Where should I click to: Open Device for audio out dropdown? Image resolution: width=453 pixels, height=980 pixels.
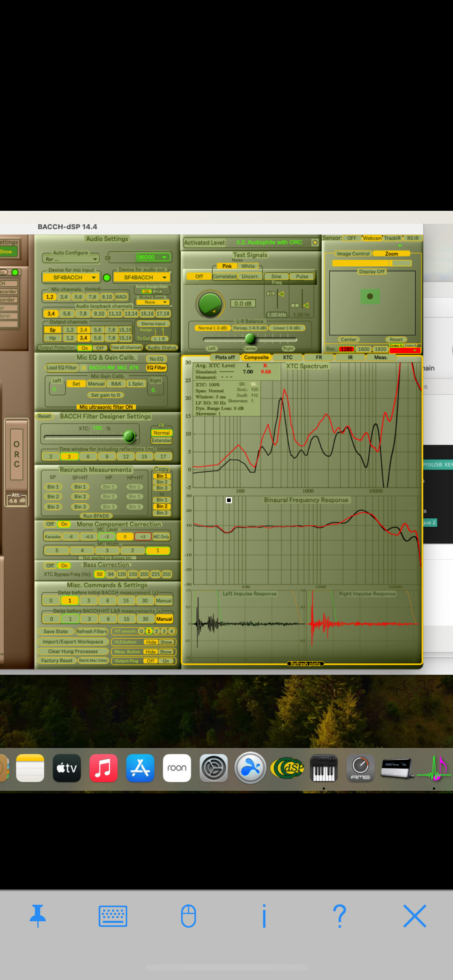pyautogui.click(x=142, y=278)
